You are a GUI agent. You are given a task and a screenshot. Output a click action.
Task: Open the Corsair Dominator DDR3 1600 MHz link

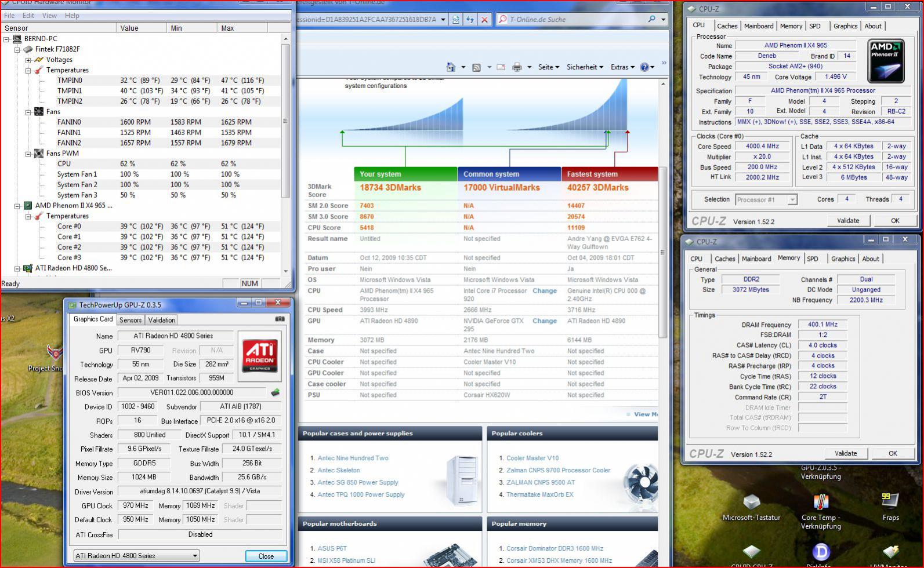click(x=555, y=548)
